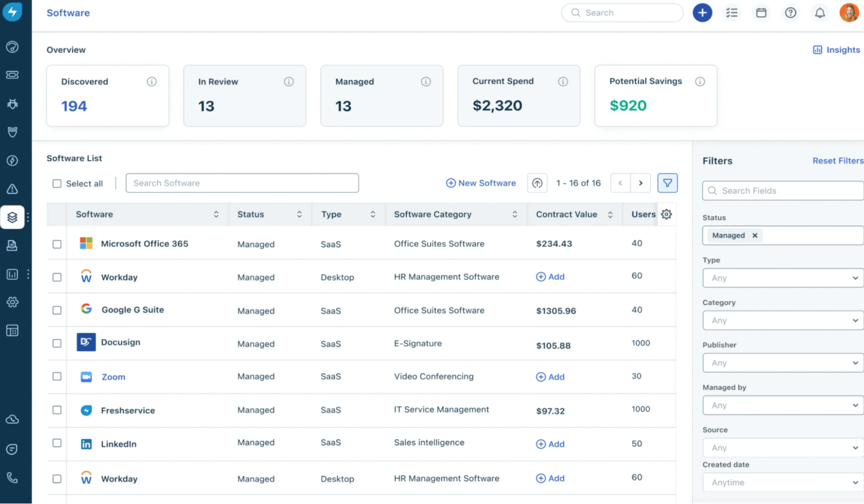Viewport: 864px width, 504px height.
Task: Focus the Search Fields filter input
Action: [x=783, y=191]
